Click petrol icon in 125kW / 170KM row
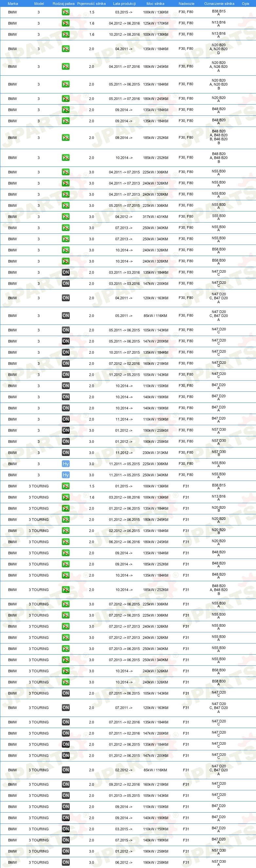256x868 pixels. click(65, 23)
